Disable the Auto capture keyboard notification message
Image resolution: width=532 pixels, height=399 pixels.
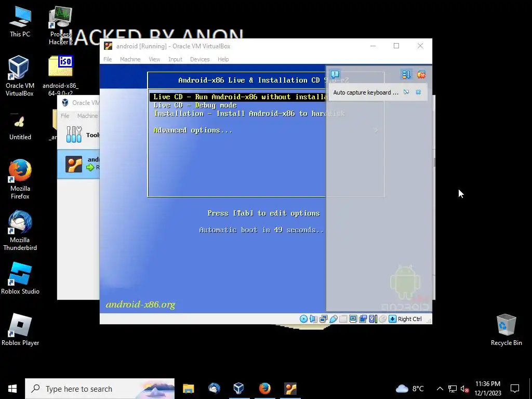tap(406, 92)
